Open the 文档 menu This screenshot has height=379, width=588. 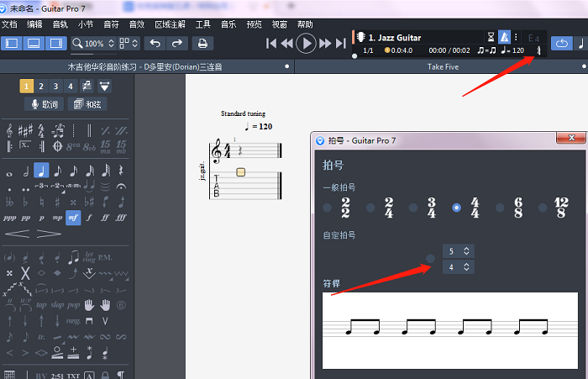pos(9,24)
